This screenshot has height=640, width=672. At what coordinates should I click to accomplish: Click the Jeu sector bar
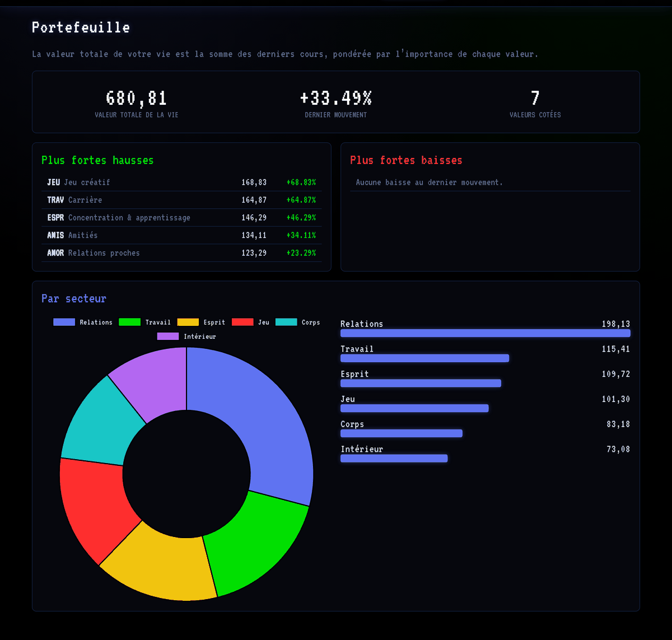pyautogui.click(x=414, y=408)
